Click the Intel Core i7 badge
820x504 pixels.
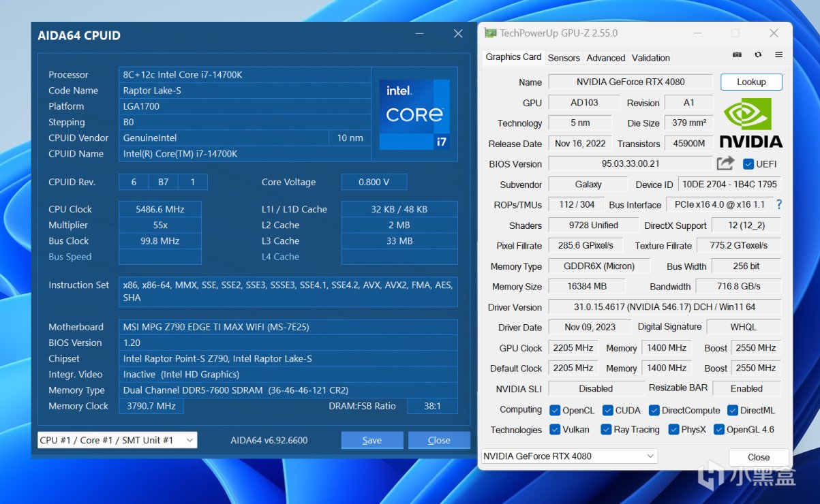(414, 114)
